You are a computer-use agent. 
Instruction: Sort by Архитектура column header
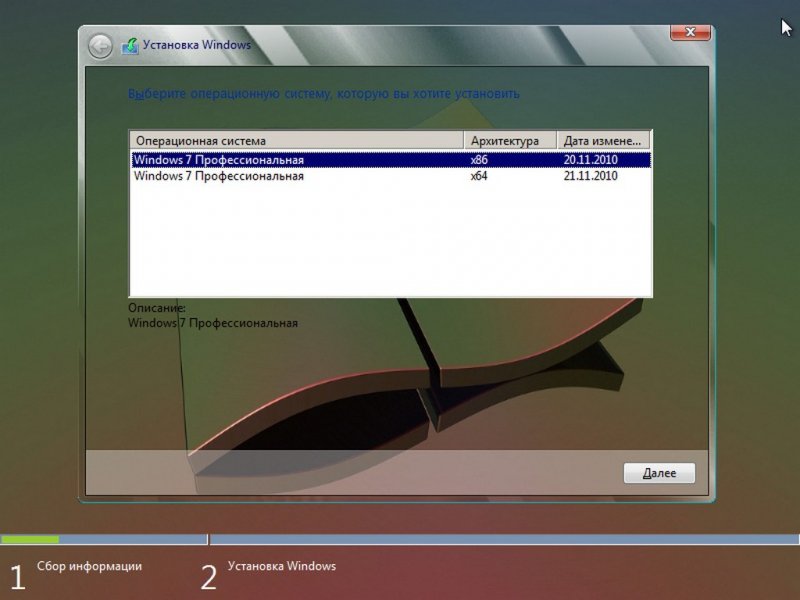[x=510, y=140]
